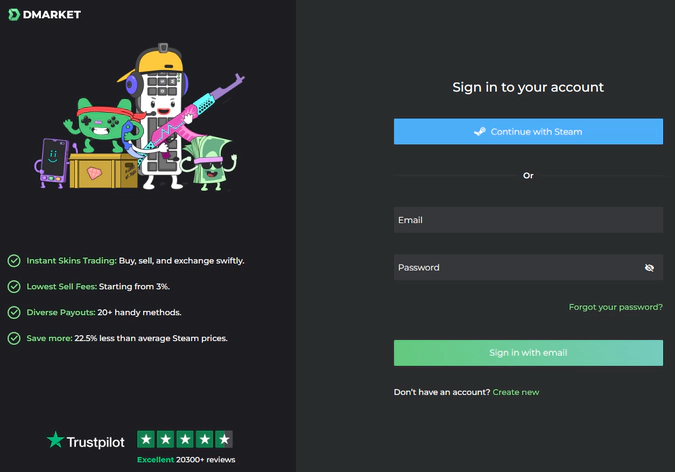Click the Trustpilot logo
The height and width of the screenshot is (472, 675).
[86, 441]
